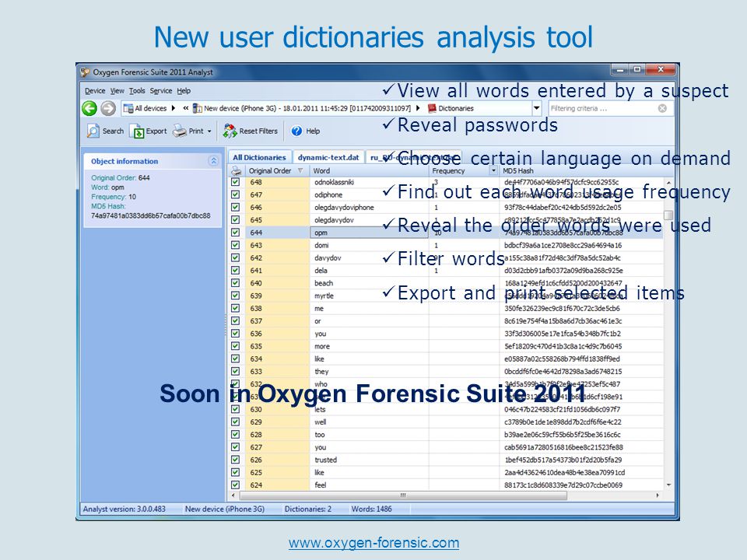747x560 pixels.
Task: Click the grey Forward arrow icon
Action: [108, 109]
